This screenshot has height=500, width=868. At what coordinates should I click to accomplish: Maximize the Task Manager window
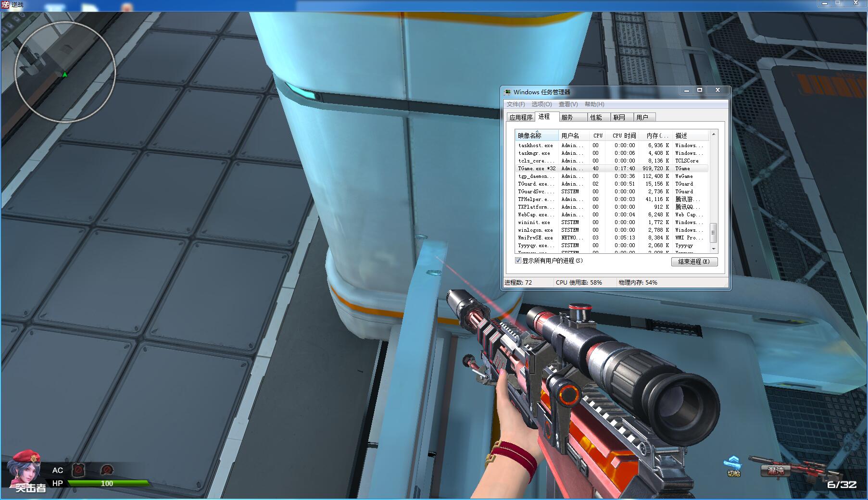[x=700, y=90]
